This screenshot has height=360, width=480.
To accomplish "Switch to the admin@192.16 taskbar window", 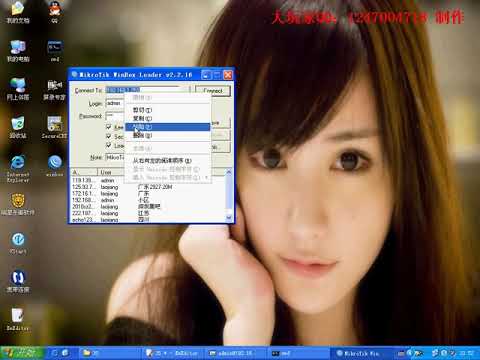I will pyautogui.click(x=235, y=353).
